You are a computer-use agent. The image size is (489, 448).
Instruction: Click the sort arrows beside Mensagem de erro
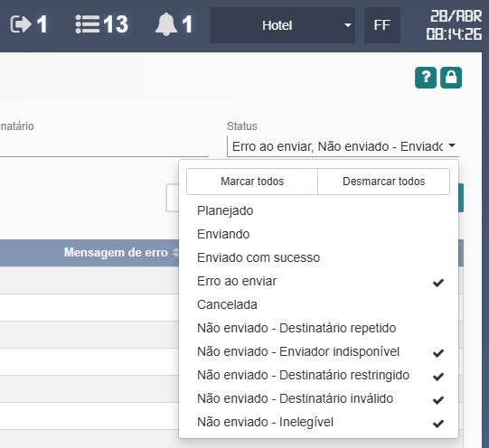click(x=175, y=253)
